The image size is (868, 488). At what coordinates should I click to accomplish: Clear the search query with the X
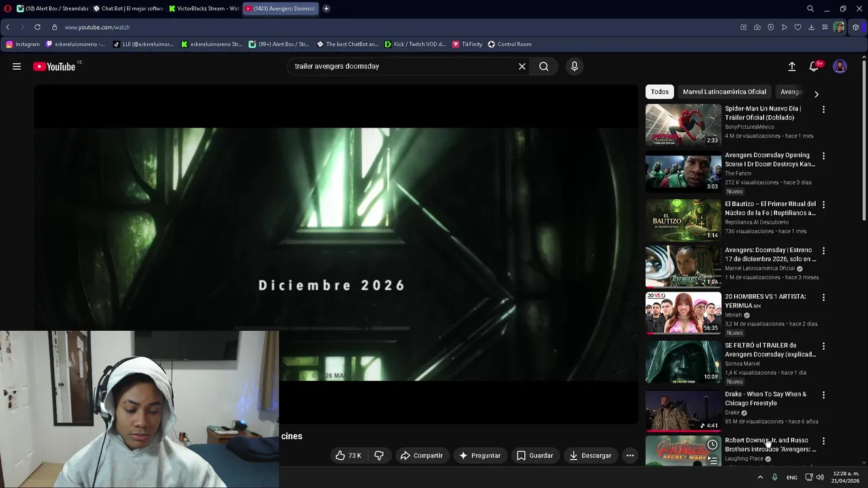pos(522,66)
